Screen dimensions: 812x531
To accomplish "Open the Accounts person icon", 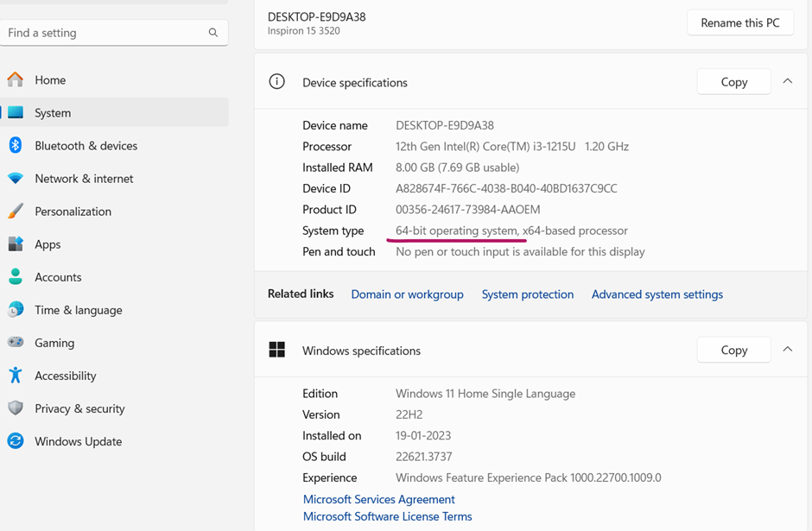I will [x=16, y=277].
